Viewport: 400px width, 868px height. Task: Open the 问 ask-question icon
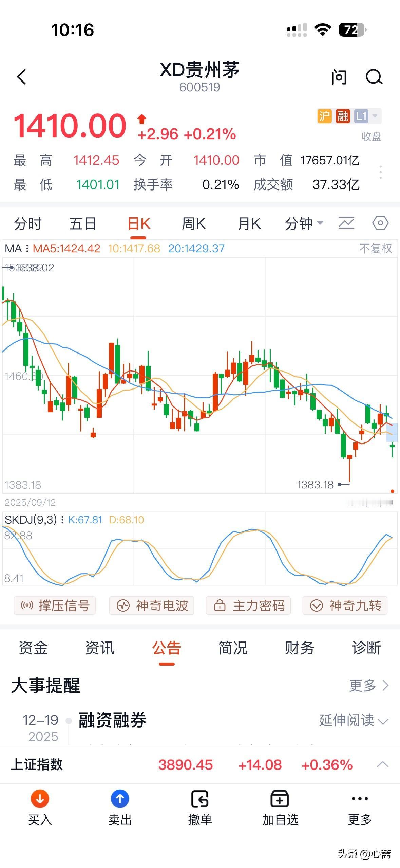point(339,77)
